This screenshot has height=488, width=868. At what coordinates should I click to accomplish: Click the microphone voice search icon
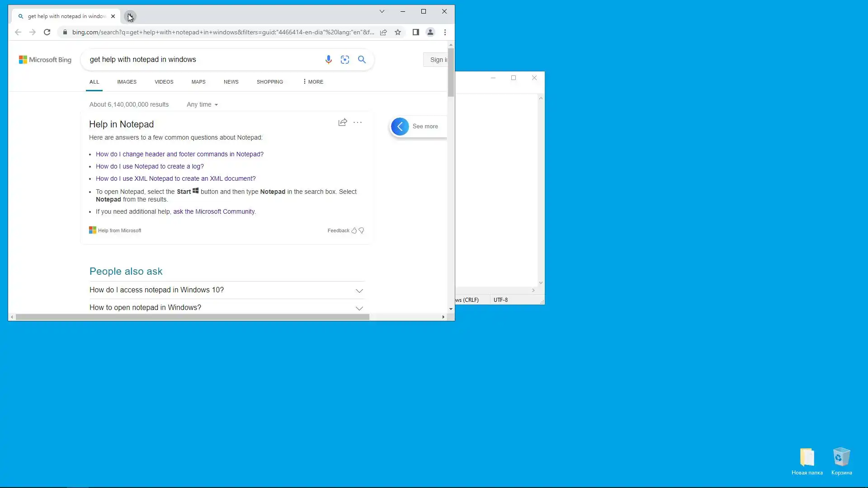click(329, 60)
